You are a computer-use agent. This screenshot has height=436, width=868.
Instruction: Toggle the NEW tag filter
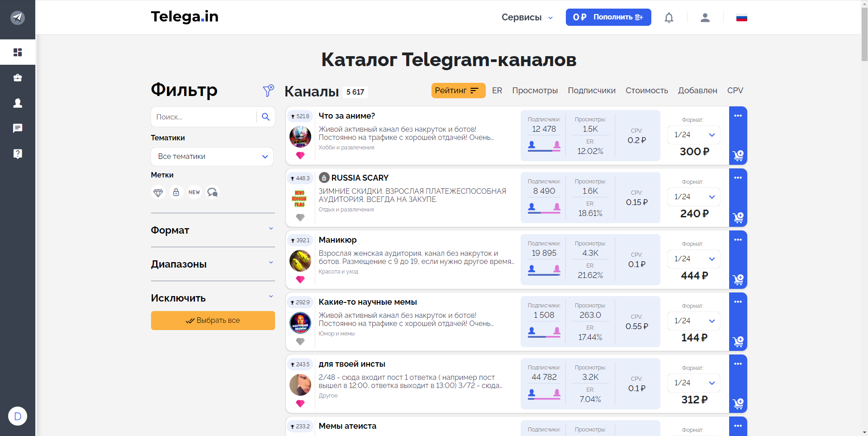[194, 192]
